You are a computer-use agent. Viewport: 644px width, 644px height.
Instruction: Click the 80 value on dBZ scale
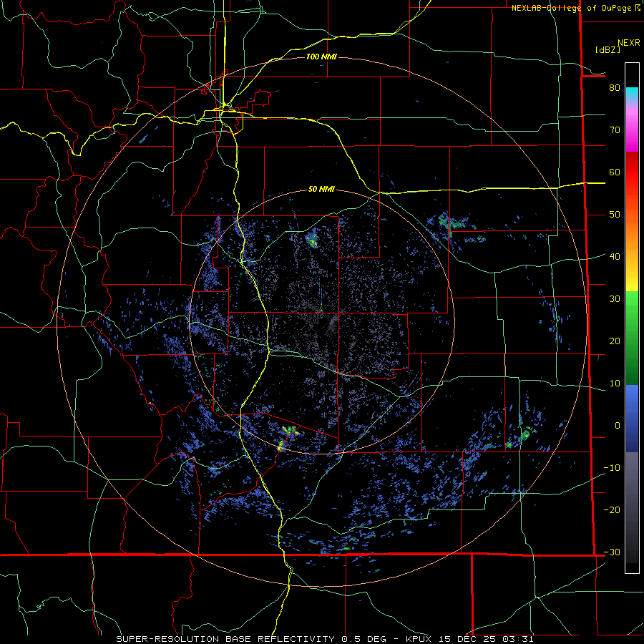coord(615,87)
